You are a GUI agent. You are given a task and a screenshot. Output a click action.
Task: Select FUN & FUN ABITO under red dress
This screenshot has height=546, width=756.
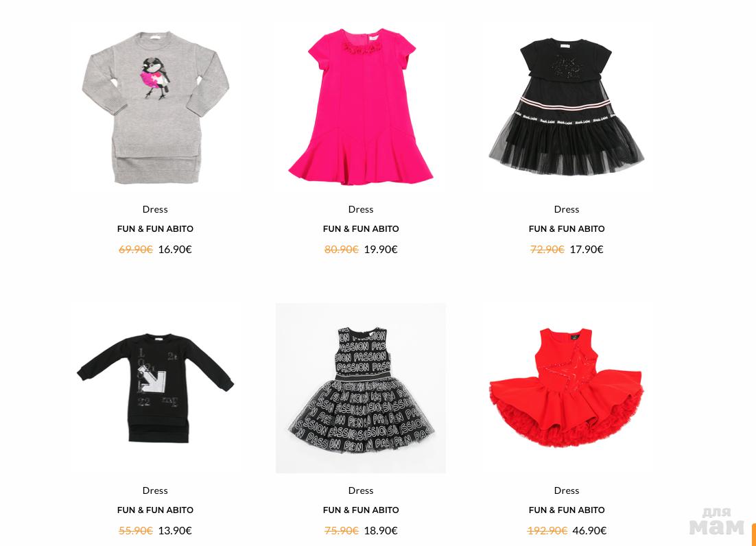[567, 510]
